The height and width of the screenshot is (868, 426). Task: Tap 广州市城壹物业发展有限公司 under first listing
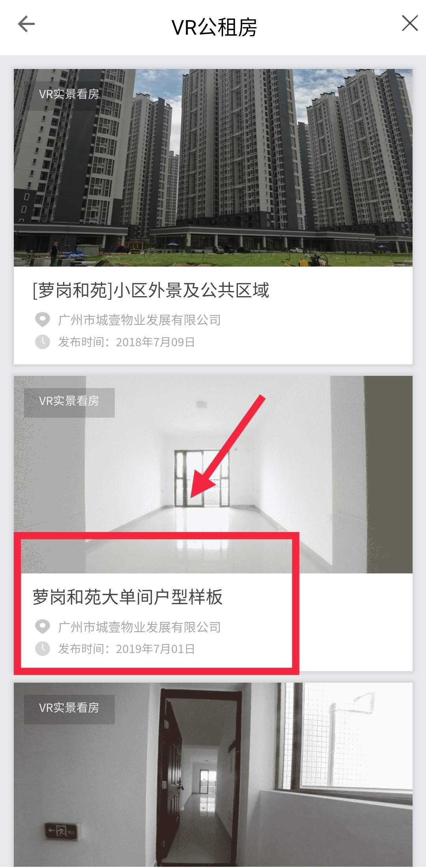point(139,320)
